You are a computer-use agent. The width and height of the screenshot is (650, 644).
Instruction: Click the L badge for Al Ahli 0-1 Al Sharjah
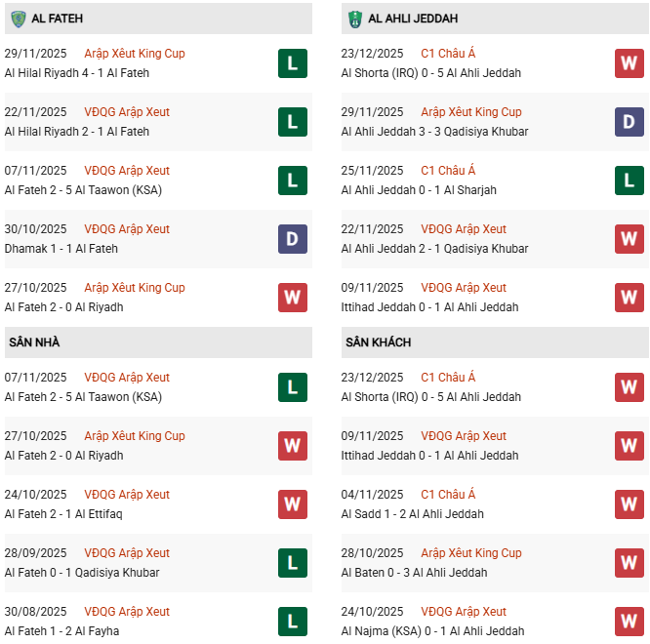click(x=630, y=181)
